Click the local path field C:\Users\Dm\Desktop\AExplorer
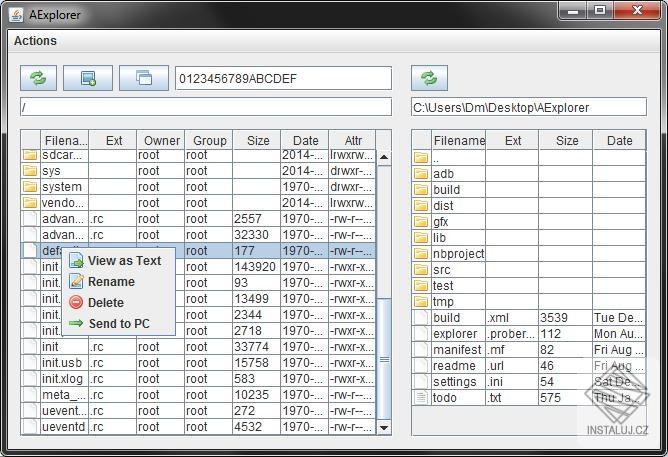Image resolution: width=668 pixels, height=457 pixels. pos(529,107)
